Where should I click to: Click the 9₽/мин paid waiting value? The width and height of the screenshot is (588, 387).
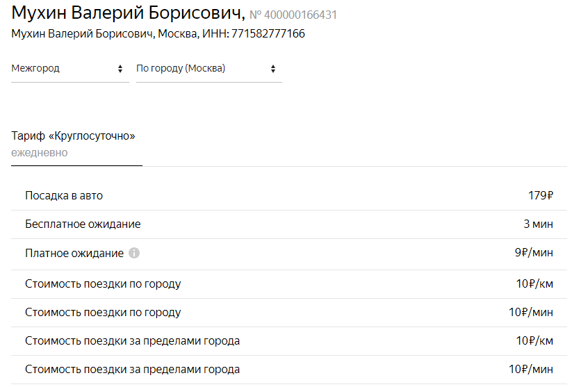tap(534, 253)
